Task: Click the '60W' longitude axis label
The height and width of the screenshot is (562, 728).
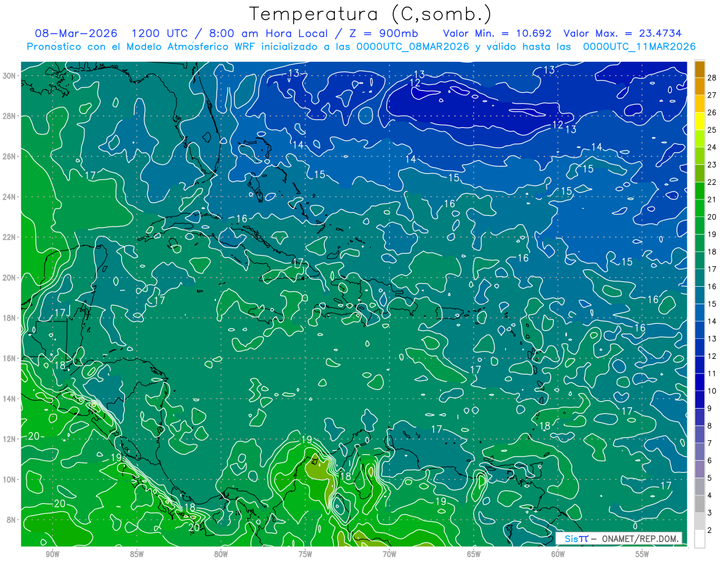Action: click(x=558, y=554)
